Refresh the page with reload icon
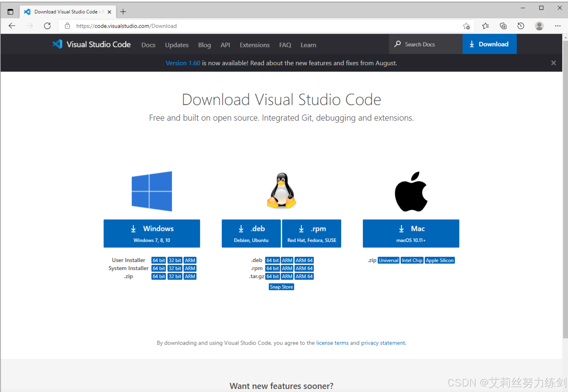This screenshot has width=568, height=392. click(x=47, y=26)
